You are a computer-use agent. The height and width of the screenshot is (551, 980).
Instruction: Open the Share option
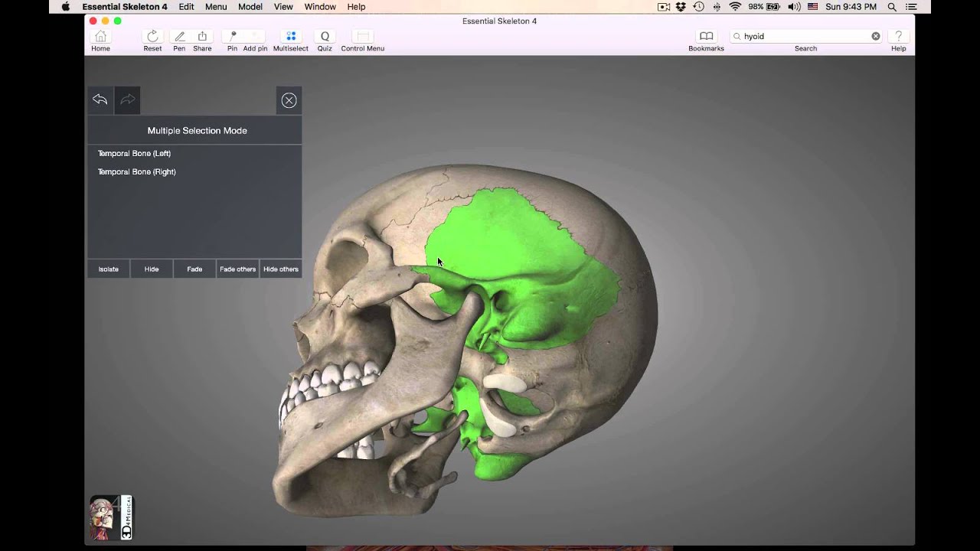pos(202,41)
